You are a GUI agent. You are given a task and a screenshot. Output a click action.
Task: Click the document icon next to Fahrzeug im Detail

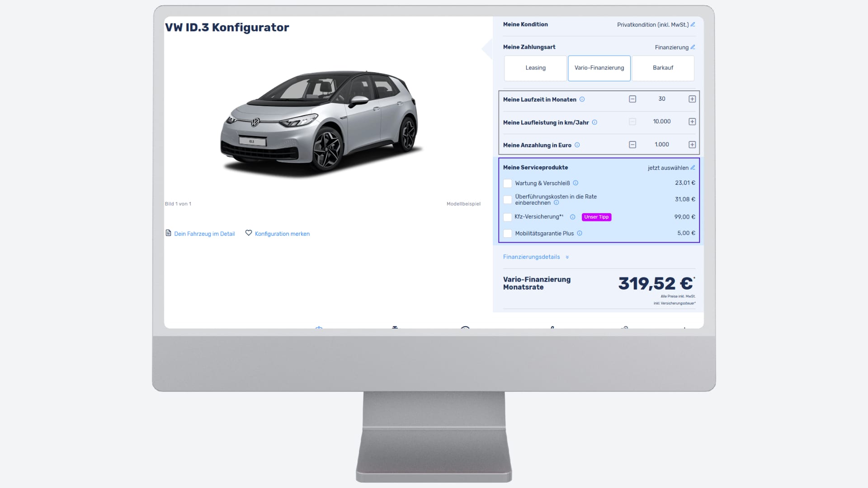point(168,233)
